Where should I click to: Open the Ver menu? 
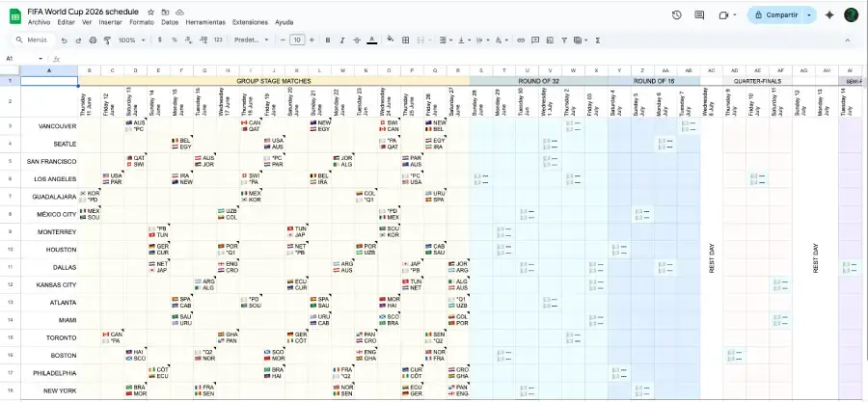coord(87,23)
